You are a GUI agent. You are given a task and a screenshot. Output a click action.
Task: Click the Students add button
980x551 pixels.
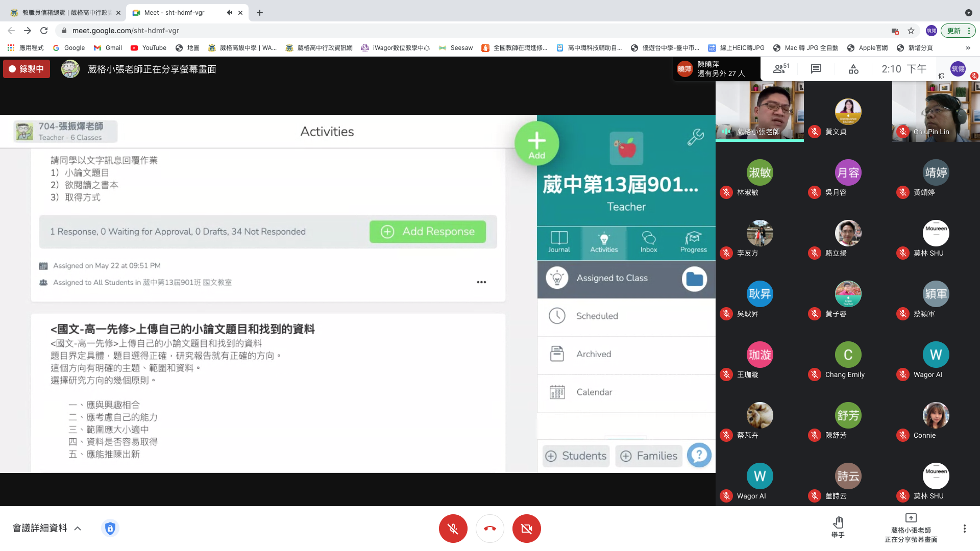[576, 456]
